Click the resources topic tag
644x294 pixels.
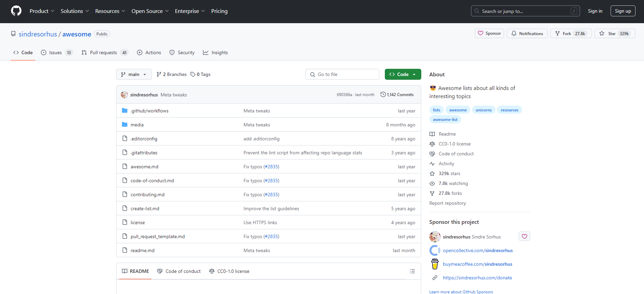click(509, 110)
